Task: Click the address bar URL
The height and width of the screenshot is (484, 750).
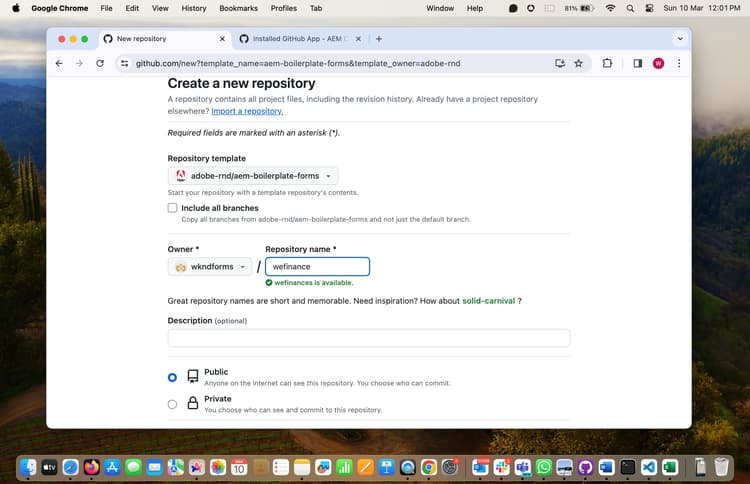Action: (x=298, y=63)
